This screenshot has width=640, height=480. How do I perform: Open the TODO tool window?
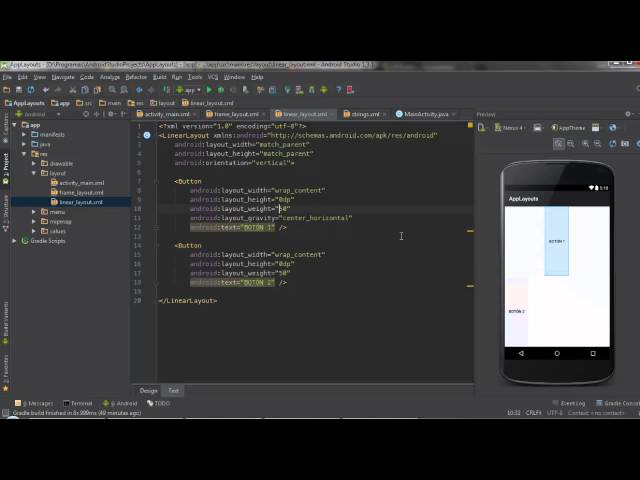(158, 403)
